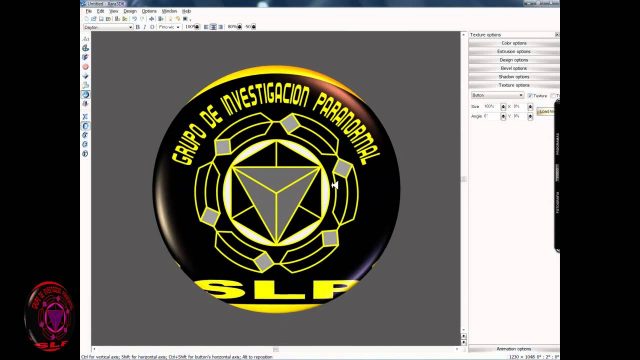Image resolution: width=640 pixels, height=360 pixels.
Task: Apply bold with the B icon
Action: pos(138,27)
